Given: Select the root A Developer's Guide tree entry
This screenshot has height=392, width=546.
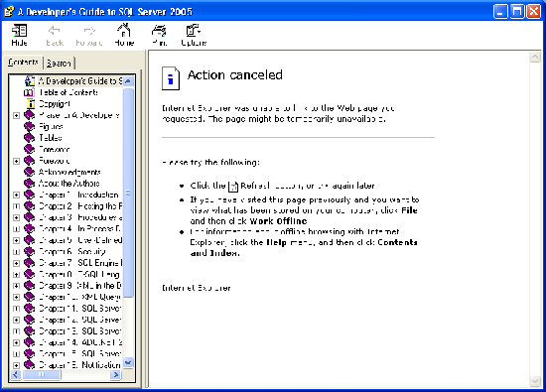Looking at the screenshot, I should 79,81.
